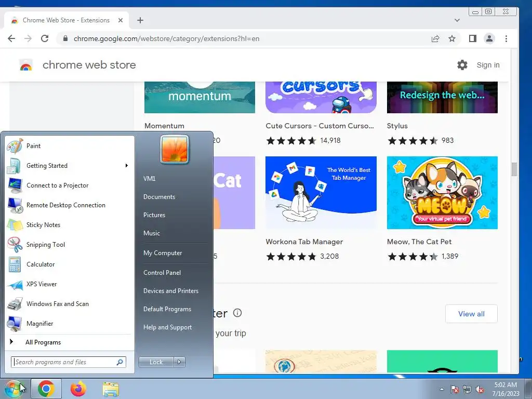
Task: Launch Firefox from the taskbar
Action: [78, 389]
